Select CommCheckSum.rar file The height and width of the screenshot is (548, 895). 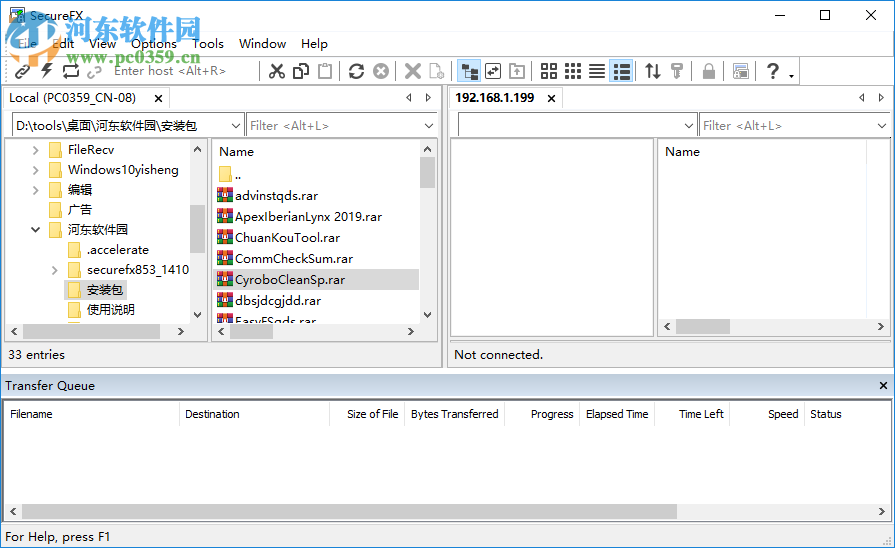pos(294,259)
